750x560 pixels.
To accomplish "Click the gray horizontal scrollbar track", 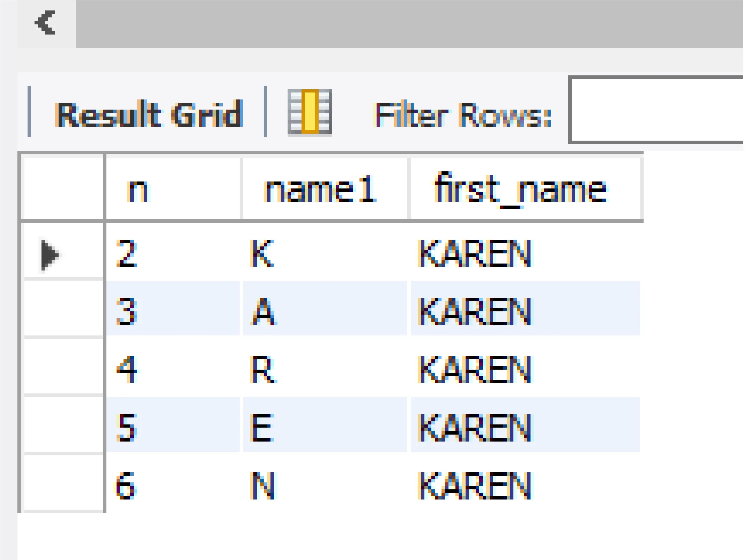I will (x=407, y=24).
